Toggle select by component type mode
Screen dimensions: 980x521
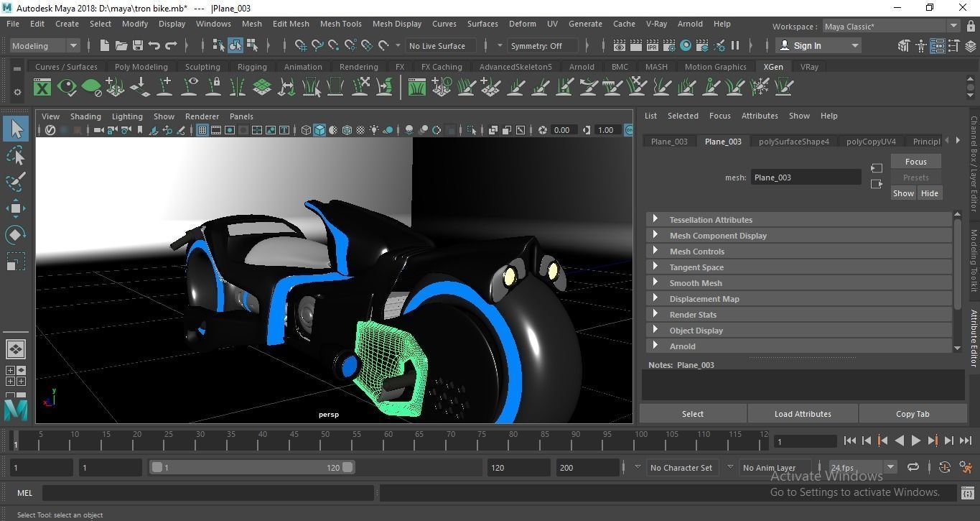point(252,45)
